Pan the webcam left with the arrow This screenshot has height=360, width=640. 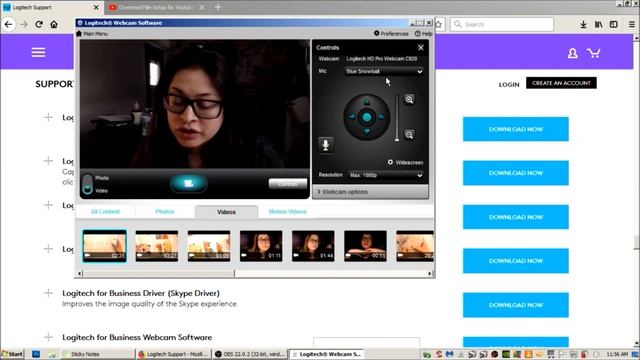pos(351,117)
